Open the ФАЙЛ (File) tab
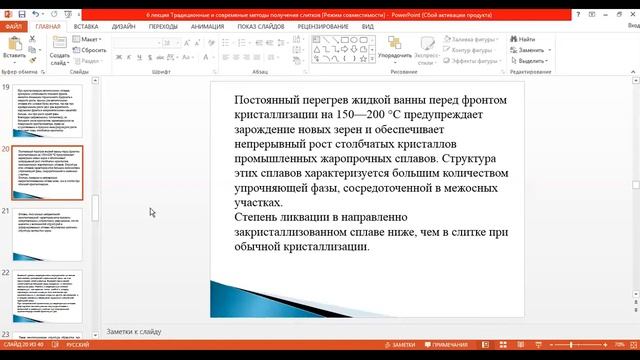Screen dimensions: 640x360 point(13,27)
